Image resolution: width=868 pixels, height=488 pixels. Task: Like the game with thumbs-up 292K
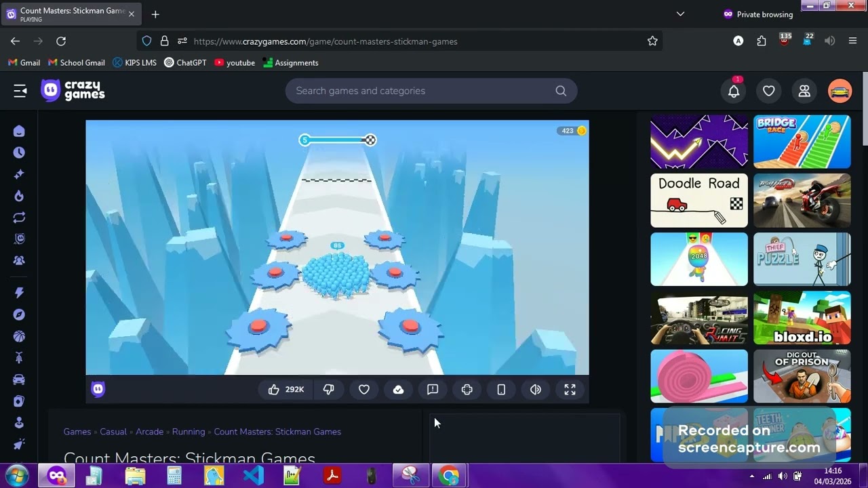285,390
